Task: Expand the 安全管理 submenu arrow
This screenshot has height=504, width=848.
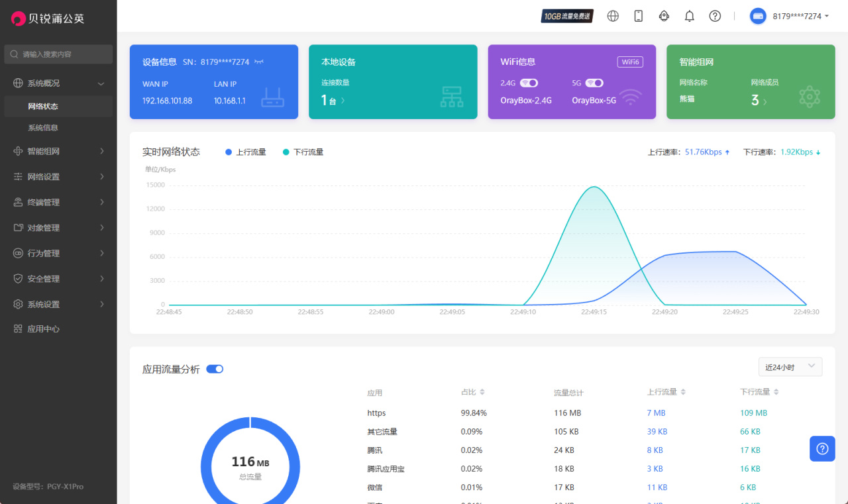Action: (102, 279)
